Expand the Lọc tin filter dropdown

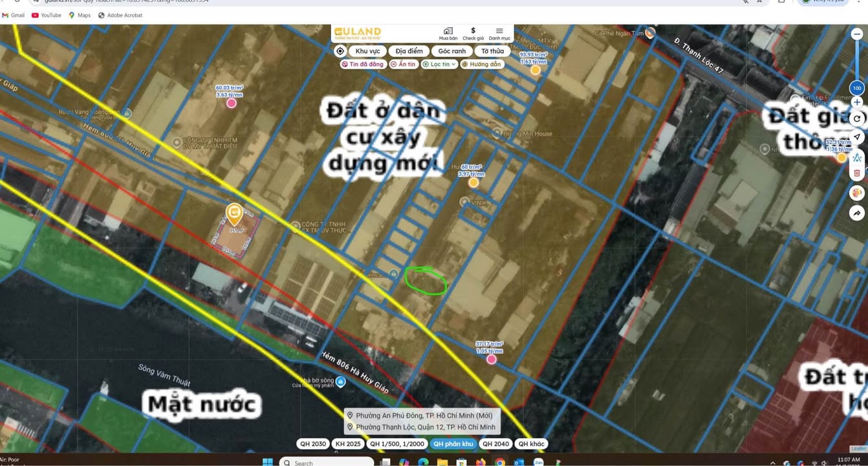coord(439,64)
